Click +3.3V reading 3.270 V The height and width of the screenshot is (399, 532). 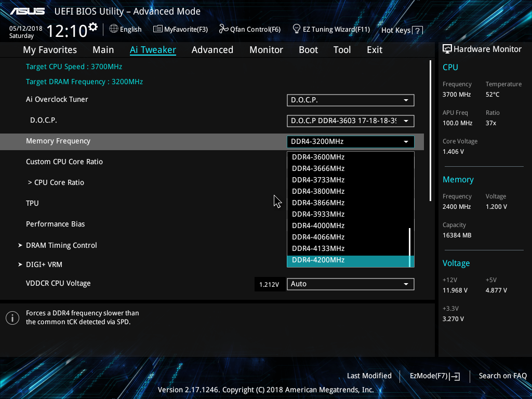453,319
